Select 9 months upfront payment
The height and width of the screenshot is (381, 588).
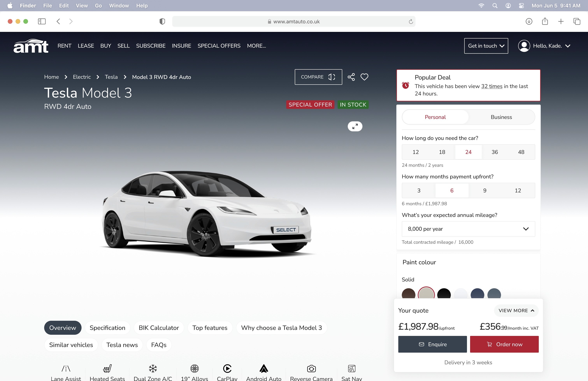coord(485,190)
